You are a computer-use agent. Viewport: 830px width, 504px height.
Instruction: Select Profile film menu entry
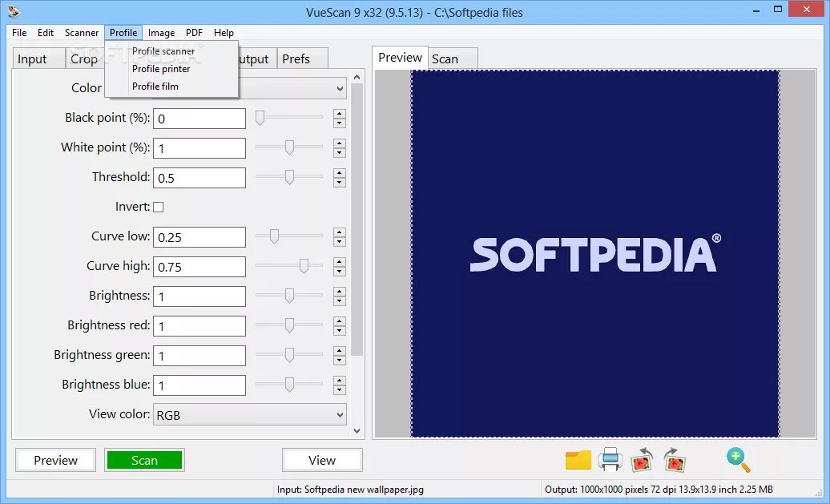tap(155, 87)
